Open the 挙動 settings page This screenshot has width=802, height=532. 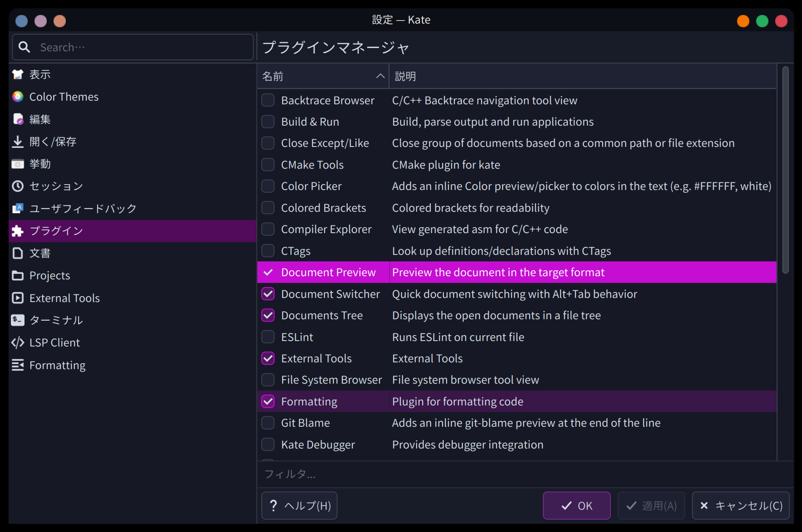[133, 164]
